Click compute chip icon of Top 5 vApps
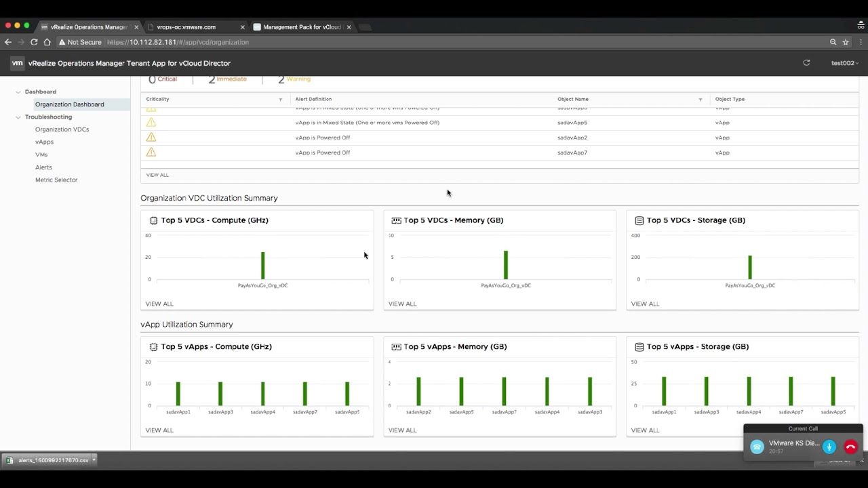The width and height of the screenshot is (868, 488). coord(154,347)
